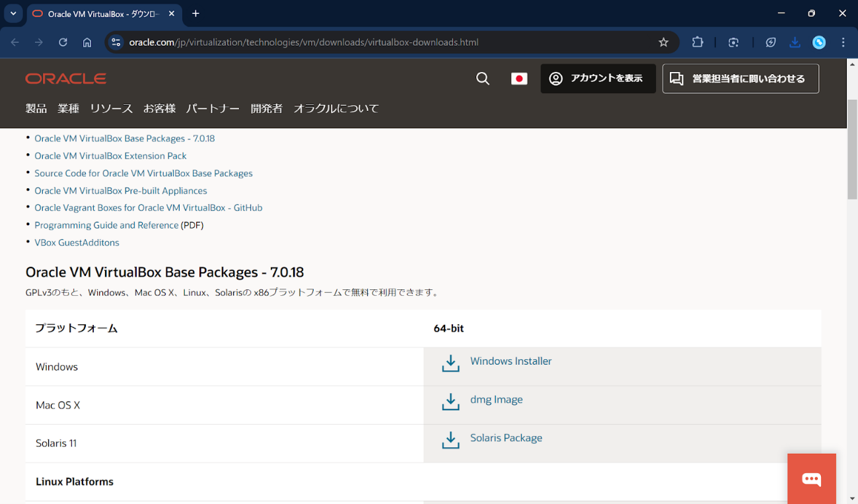Click the dmg Image link
This screenshot has width=858, height=504.
(x=496, y=400)
